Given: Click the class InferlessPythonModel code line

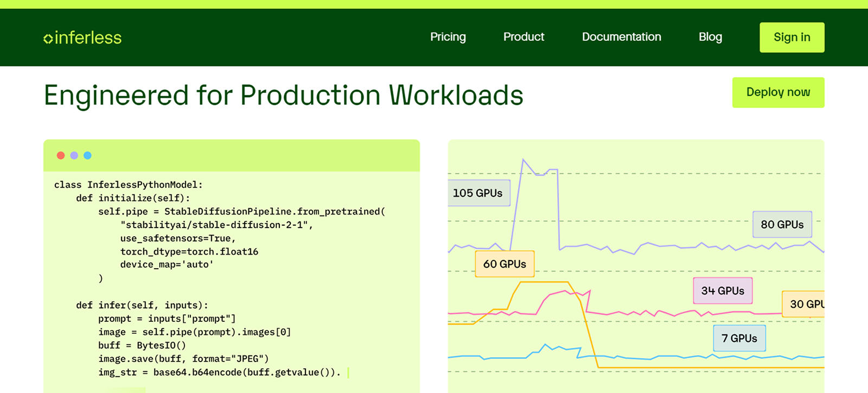Looking at the screenshot, I should tap(129, 185).
